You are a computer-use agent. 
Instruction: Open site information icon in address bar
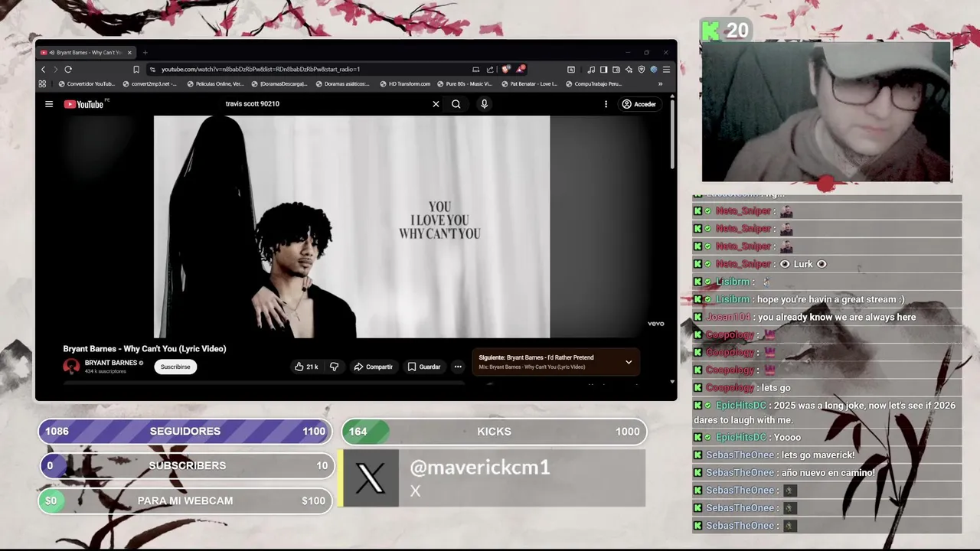152,69
